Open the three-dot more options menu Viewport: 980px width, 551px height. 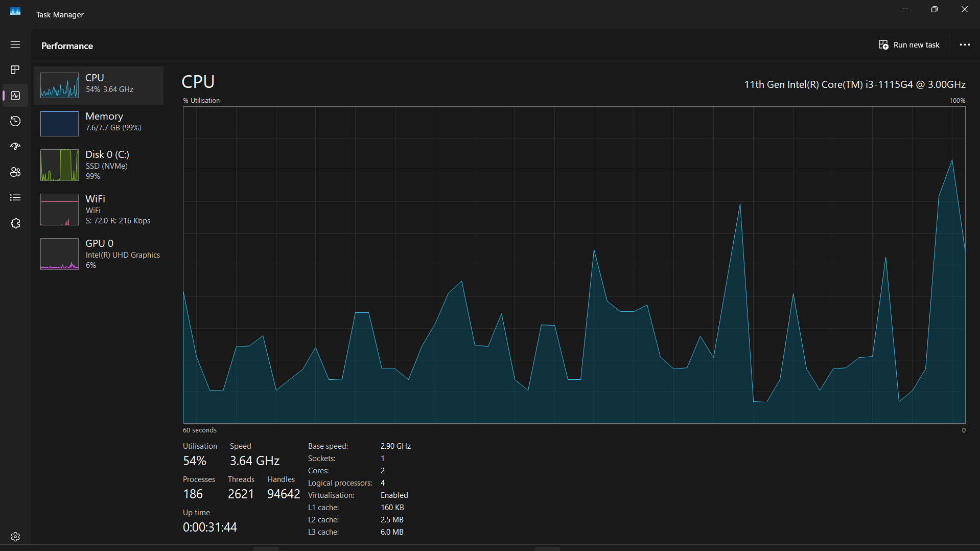tap(965, 45)
